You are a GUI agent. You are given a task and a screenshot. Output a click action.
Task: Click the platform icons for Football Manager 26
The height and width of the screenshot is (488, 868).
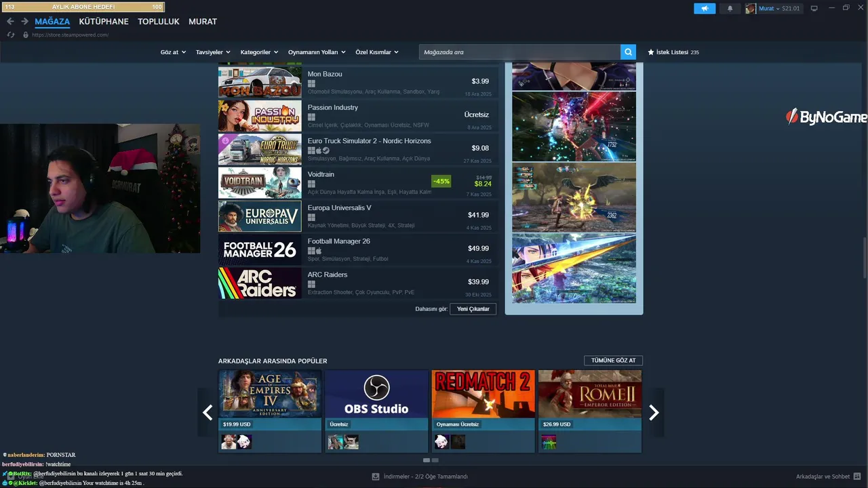[315, 251]
